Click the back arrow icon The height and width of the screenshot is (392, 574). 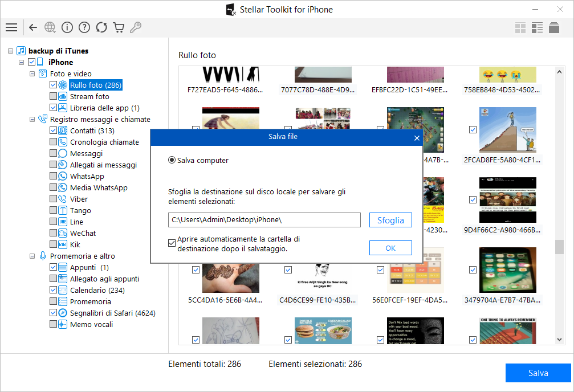tap(33, 27)
